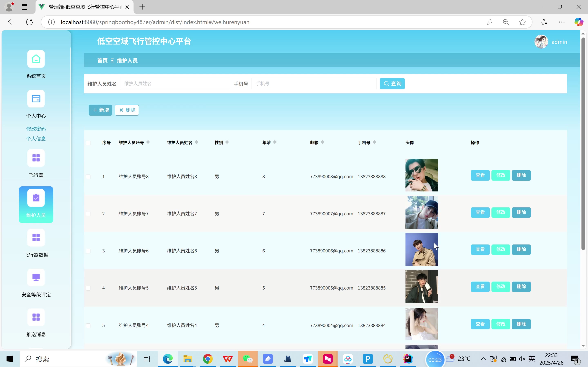
Task: Click the 新增 add button
Action: click(x=100, y=110)
